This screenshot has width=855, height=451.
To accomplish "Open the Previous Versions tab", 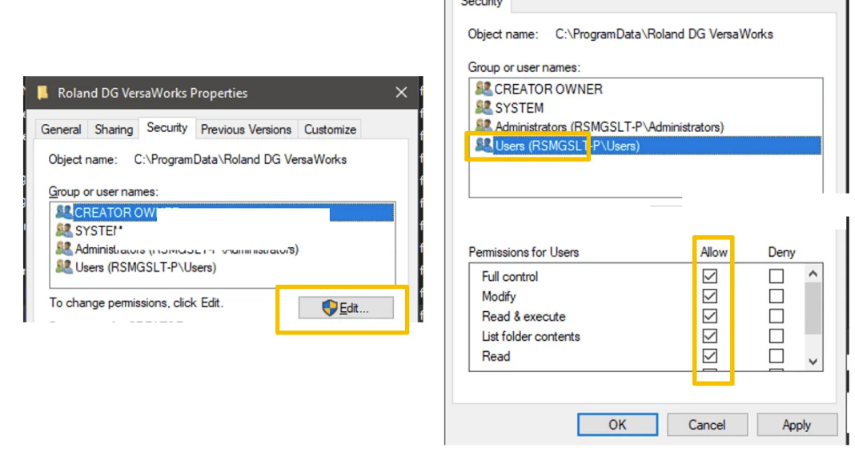I will [x=246, y=129].
